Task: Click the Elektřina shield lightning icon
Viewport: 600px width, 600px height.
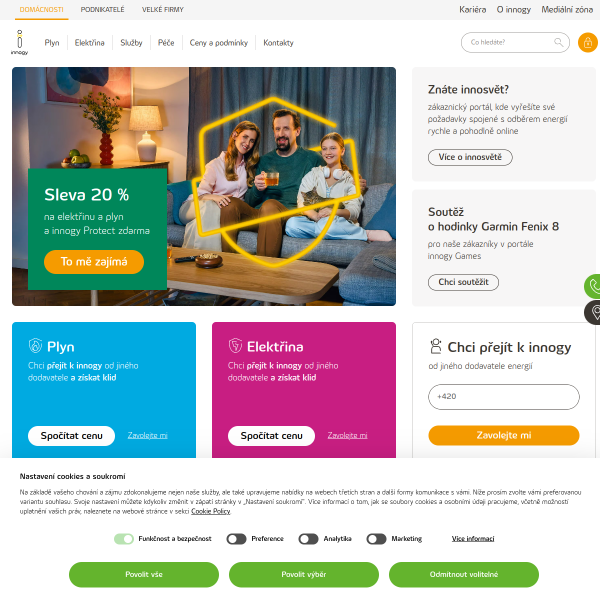Action: pos(235,346)
